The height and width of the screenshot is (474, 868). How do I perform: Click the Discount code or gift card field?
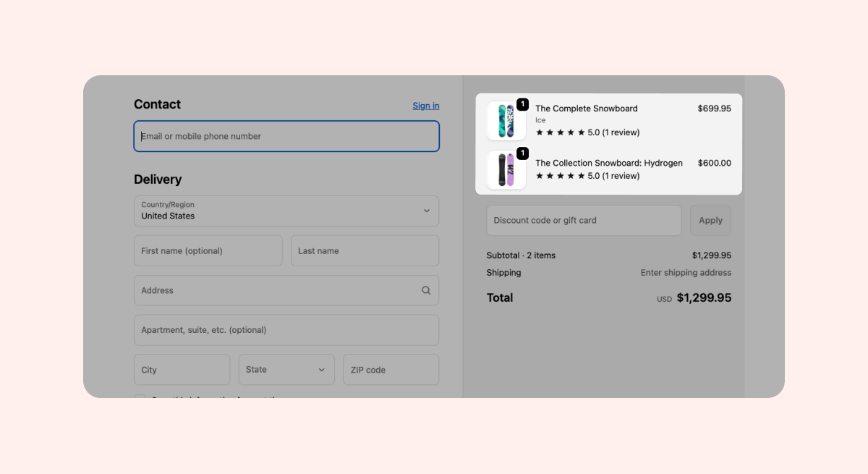[583, 220]
